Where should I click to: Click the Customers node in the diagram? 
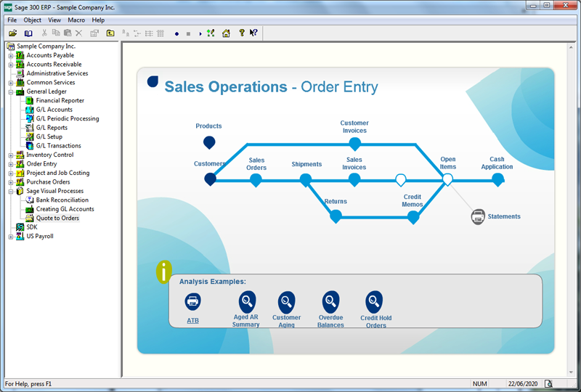210,179
